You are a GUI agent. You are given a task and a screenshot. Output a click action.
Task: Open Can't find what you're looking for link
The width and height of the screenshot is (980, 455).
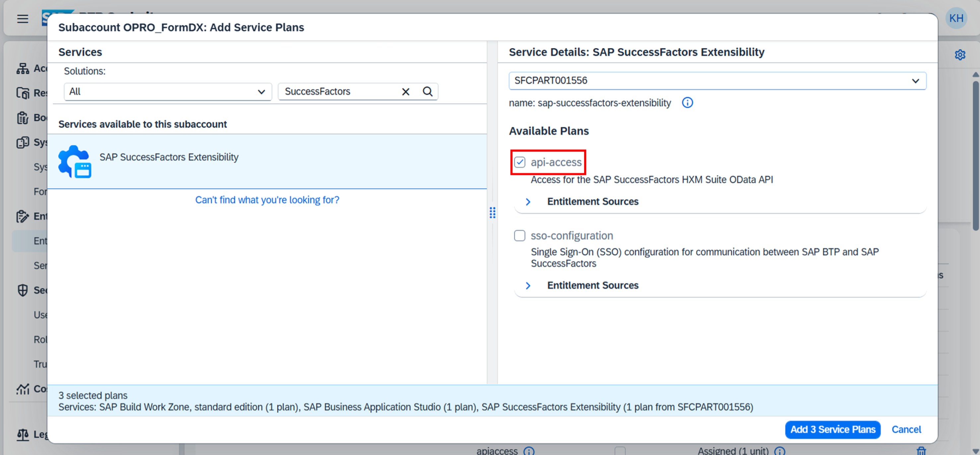point(267,200)
